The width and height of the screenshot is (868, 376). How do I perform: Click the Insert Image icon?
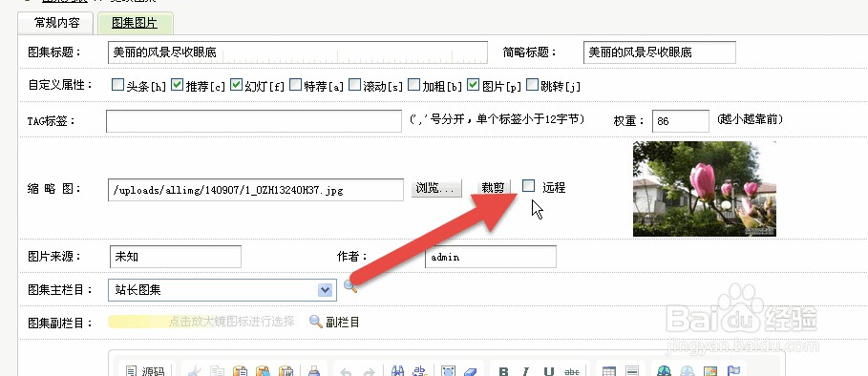[x=710, y=371]
